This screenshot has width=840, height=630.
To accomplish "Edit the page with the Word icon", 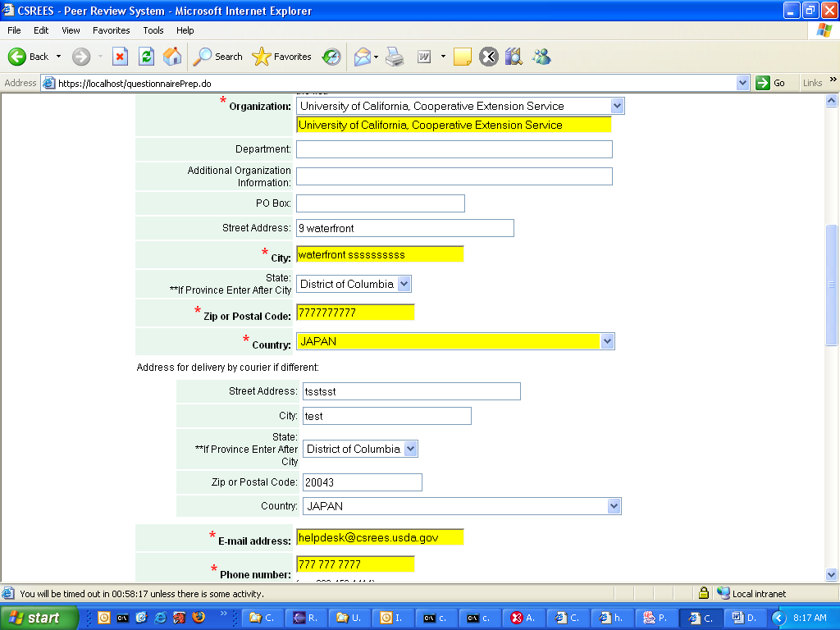I will tap(424, 57).
